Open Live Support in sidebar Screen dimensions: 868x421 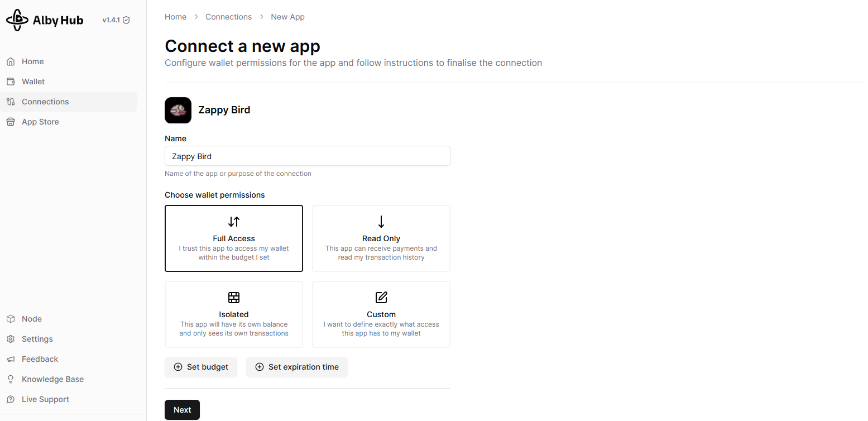[45, 399]
